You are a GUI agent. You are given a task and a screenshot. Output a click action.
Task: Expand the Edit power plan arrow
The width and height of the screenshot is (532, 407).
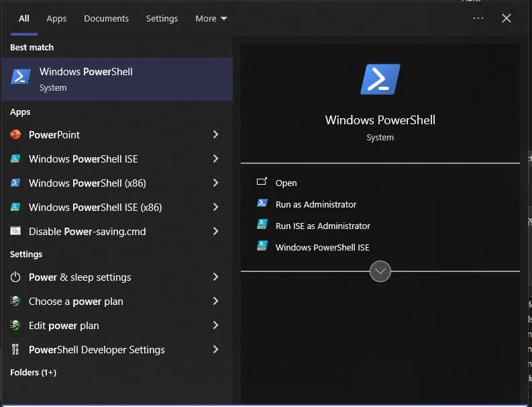point(215,325)
